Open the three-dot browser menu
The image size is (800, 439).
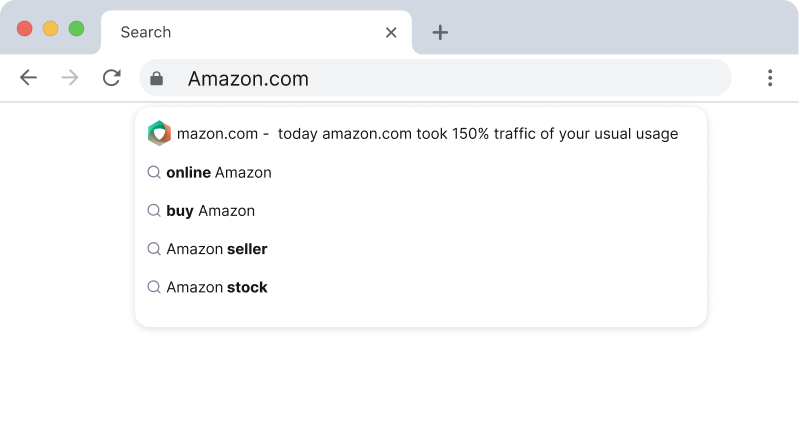coord(770,78)
